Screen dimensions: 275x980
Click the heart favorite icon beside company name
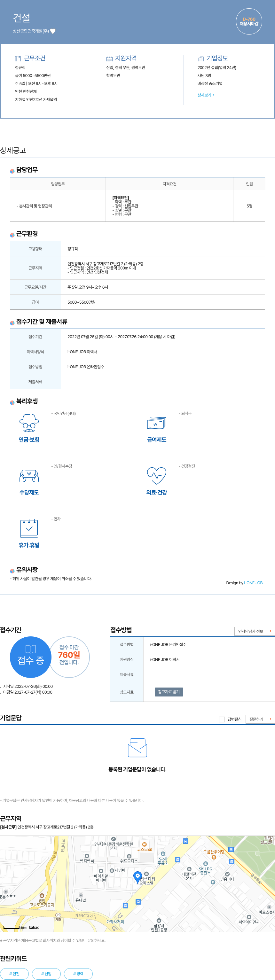coord(53,31)
